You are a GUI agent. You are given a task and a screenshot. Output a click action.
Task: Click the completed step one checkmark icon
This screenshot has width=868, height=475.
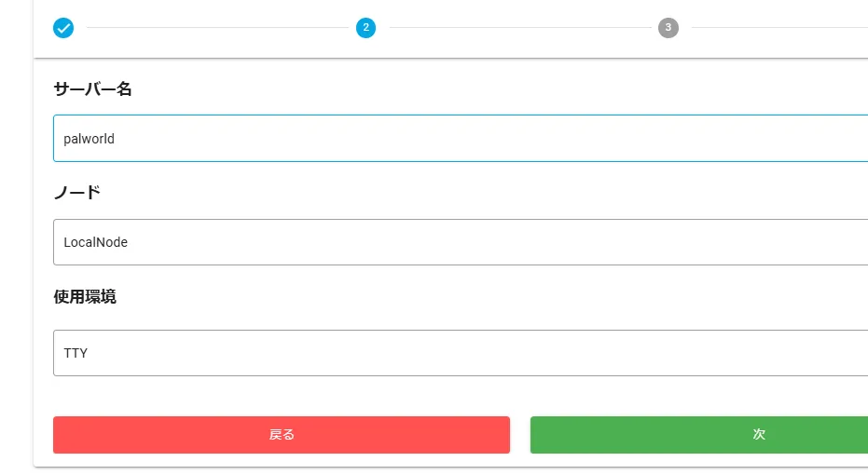click(x=63, y=28)
